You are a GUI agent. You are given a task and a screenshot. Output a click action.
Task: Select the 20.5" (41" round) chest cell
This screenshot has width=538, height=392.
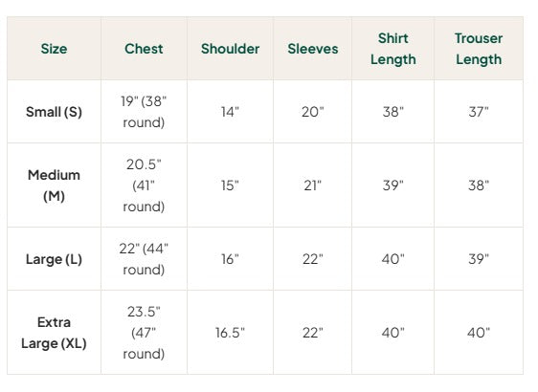[x=144, y=185]
